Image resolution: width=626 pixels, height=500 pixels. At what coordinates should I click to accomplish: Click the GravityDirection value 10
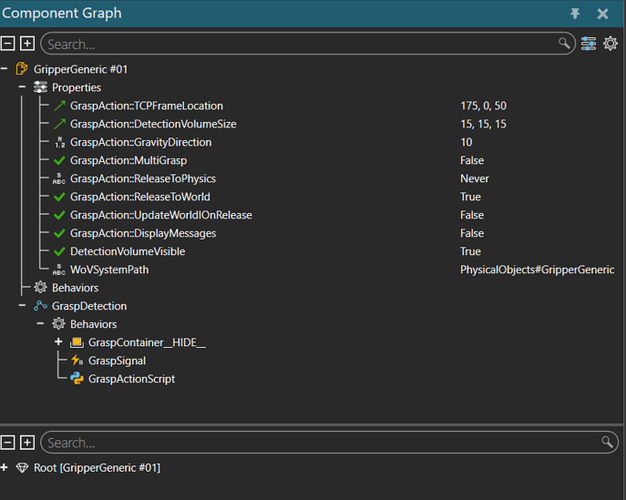(466, 142)
